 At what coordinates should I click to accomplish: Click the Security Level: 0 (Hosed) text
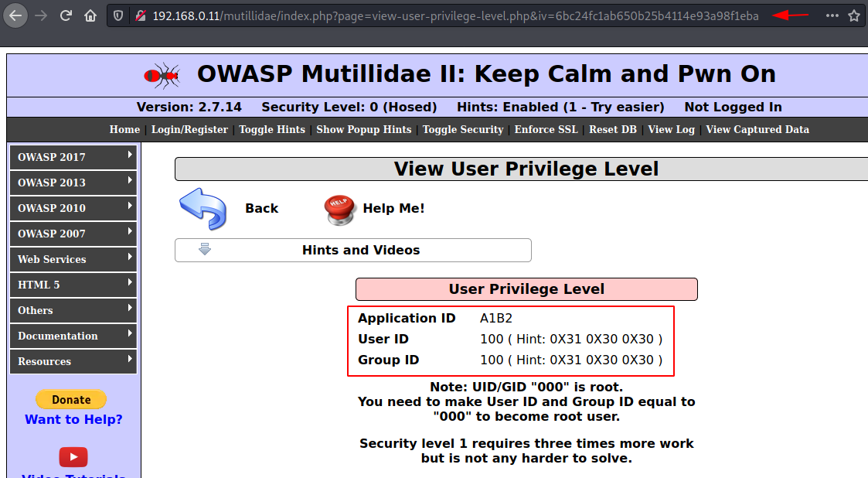349,107
